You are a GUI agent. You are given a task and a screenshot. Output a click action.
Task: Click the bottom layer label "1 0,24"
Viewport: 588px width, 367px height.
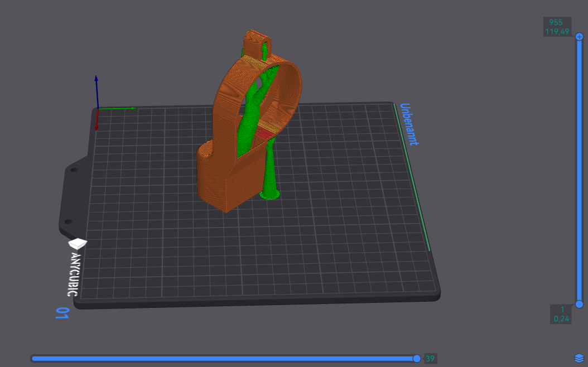[x=561, y=314]
